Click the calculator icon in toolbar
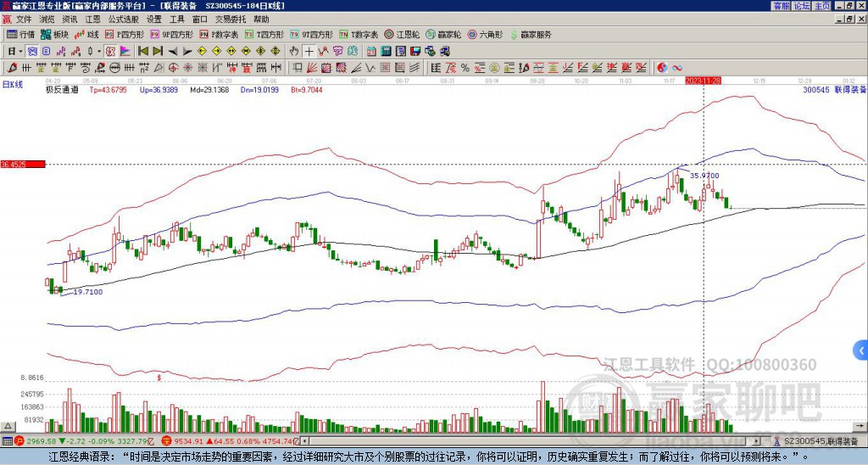Screen dimensions: 868x465 [x=386, y=51]
